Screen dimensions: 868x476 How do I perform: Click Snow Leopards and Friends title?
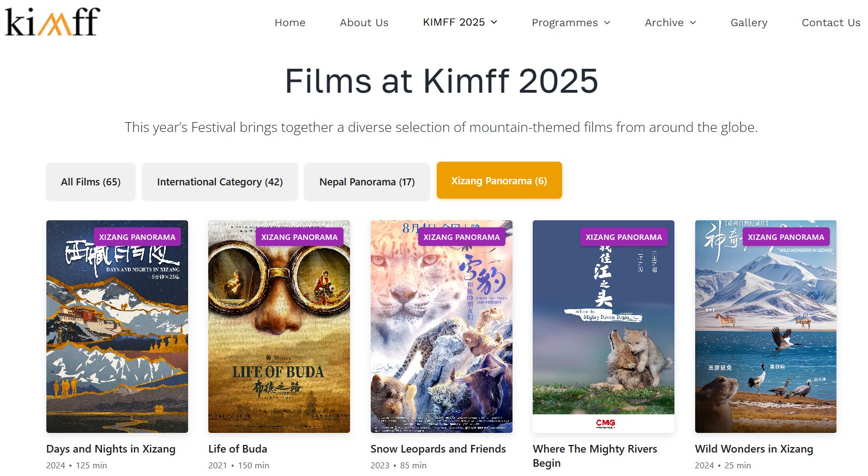(x=438, y=449)
